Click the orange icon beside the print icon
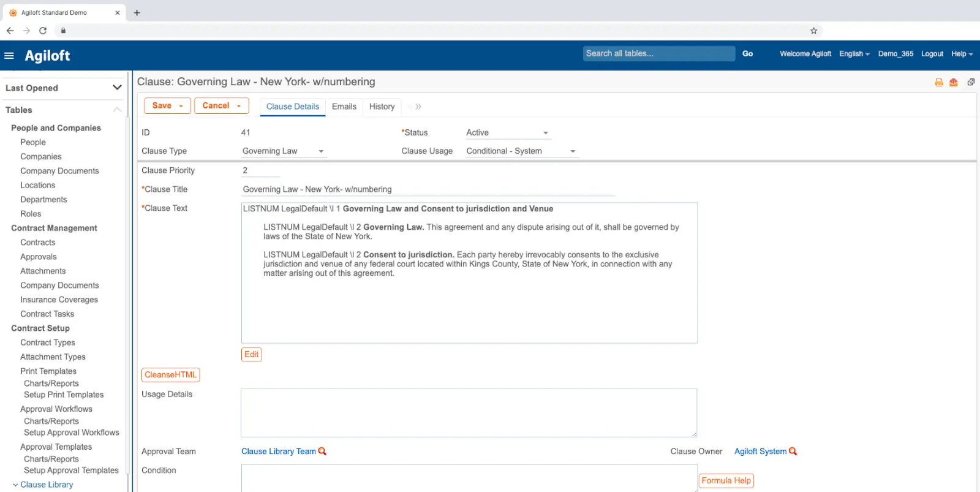Image resolution: width=980 pixels, height=492 pixels. click(x=954, y=82)
